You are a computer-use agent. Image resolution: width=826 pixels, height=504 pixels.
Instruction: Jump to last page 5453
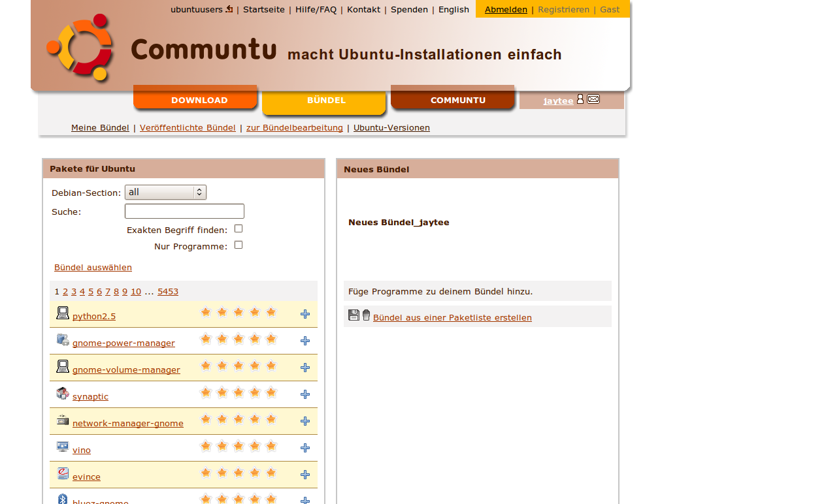point(168,291)
